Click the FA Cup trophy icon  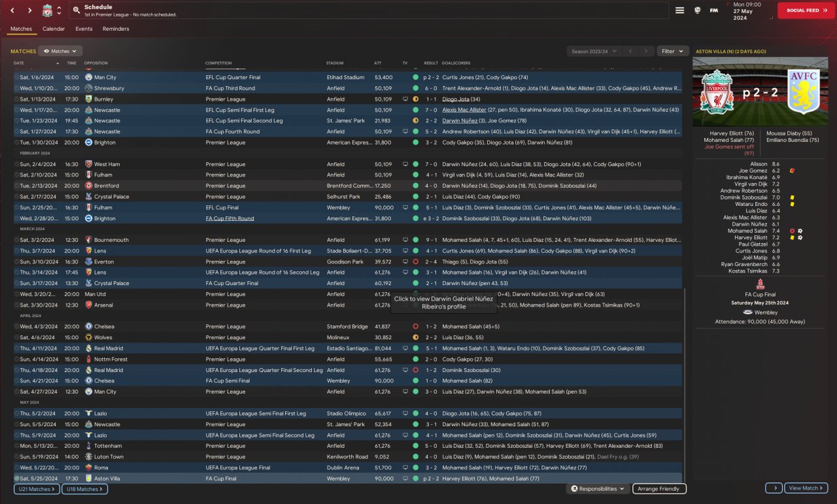click(760, 285)
